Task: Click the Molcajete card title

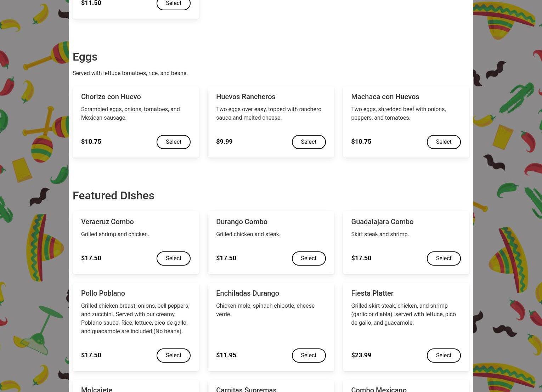Action: tap(97, 390)
